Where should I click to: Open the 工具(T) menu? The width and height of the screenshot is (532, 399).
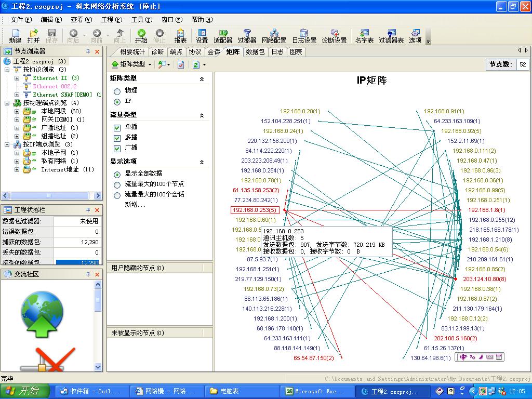141,20
